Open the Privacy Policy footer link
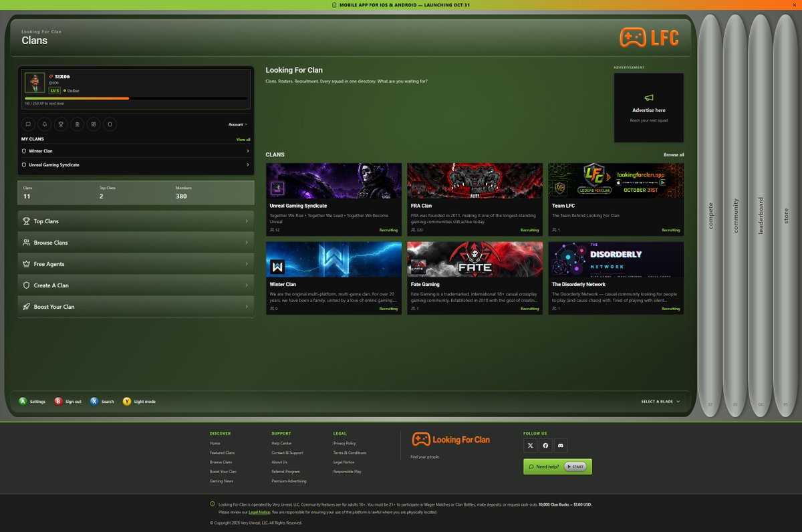Image resolution: width=802 pixels, height=532 pixels. pos(345,443)
